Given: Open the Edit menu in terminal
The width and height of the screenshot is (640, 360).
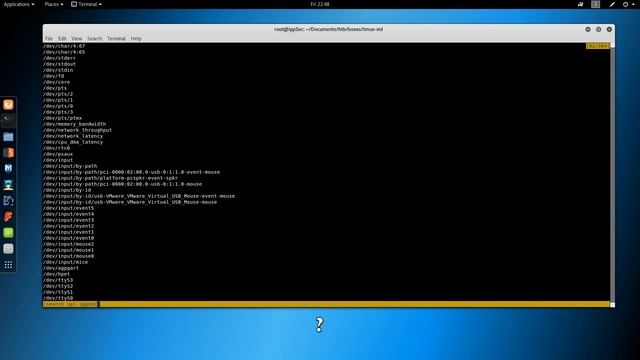Looking at the screenshot, I should click(62, 38).
